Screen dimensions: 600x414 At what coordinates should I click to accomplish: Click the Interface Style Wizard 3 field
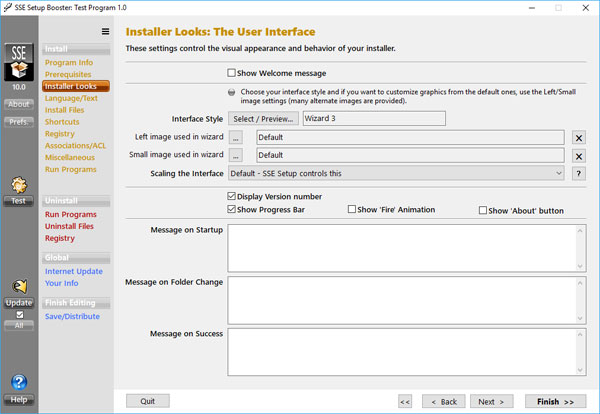tap(374, 118)
